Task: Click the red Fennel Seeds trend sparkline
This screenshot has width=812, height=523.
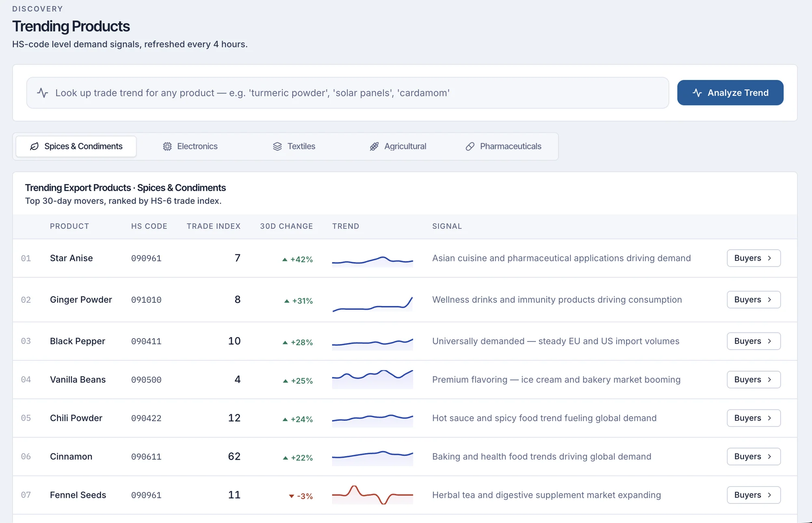Action: 372,495
